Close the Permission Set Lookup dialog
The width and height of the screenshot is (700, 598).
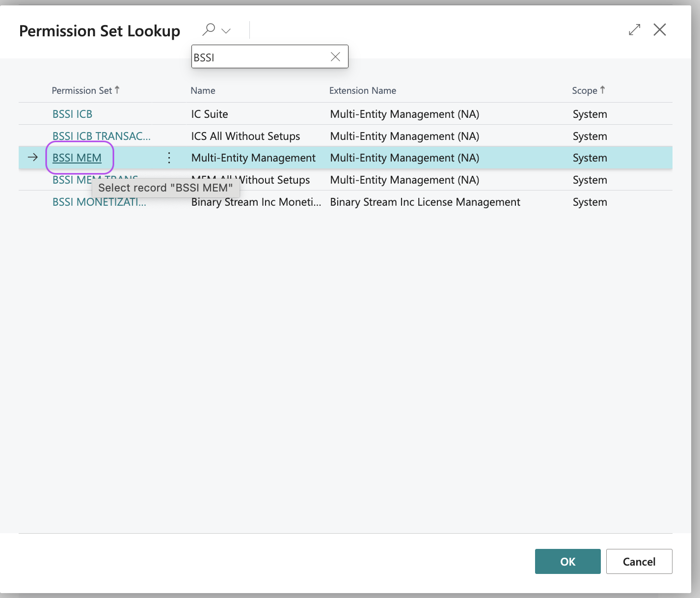point(660,29)
